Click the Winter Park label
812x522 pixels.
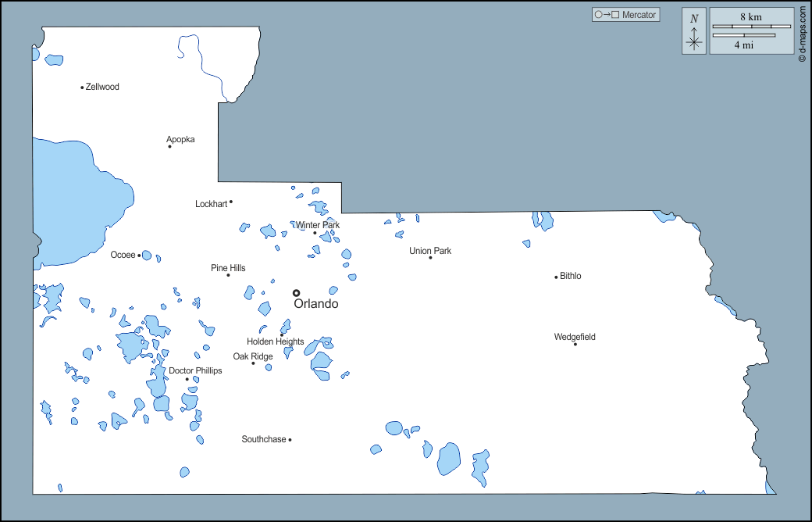[318, 225]
